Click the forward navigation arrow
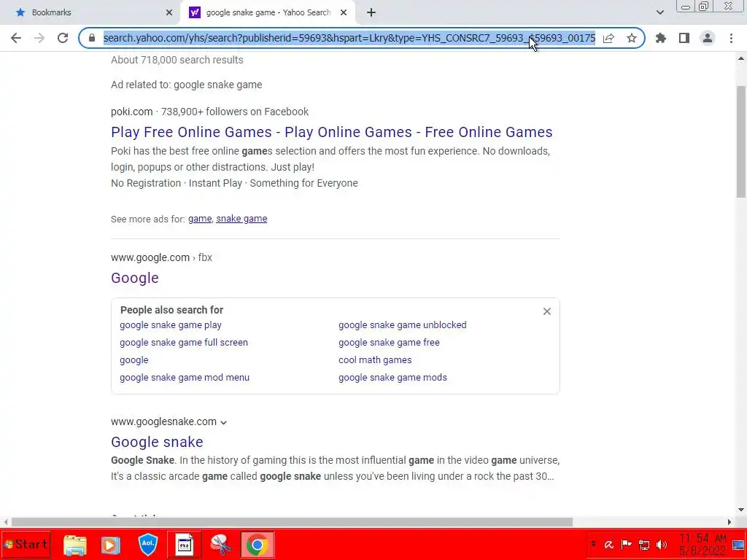747x560 pixels. coord(39,38)
